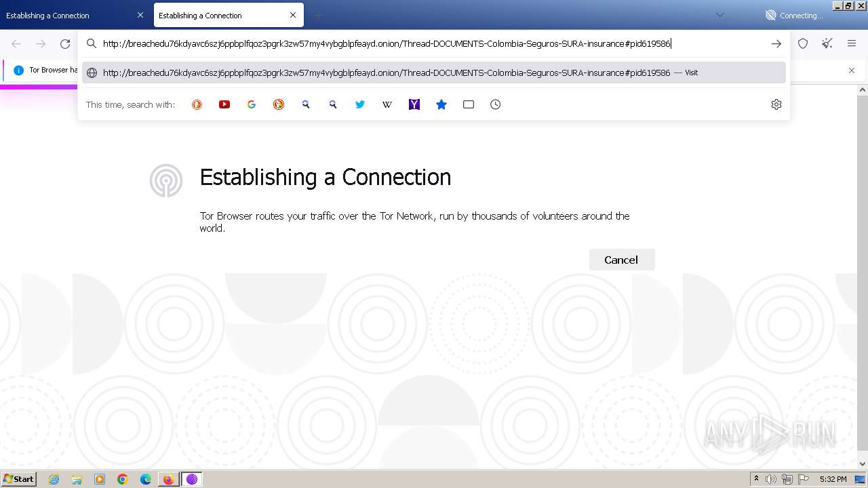Search with YouTube engine icon
868x488 pixels.
[224, 104]
